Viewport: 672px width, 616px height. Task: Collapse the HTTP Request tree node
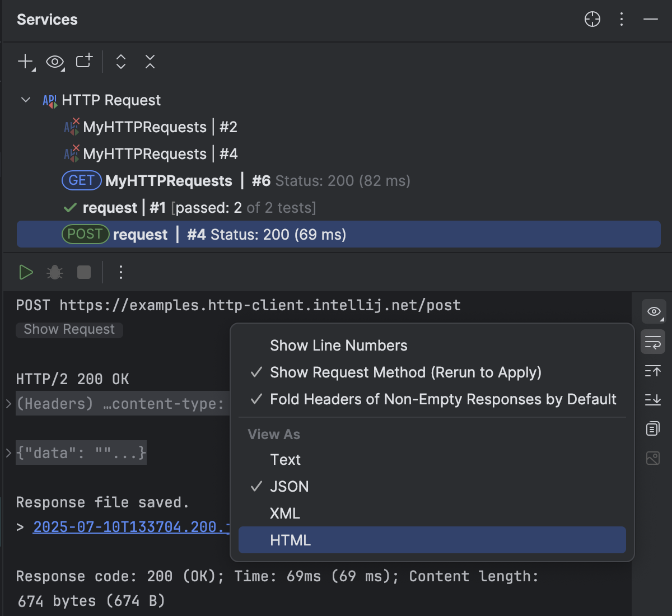[25, 100]
